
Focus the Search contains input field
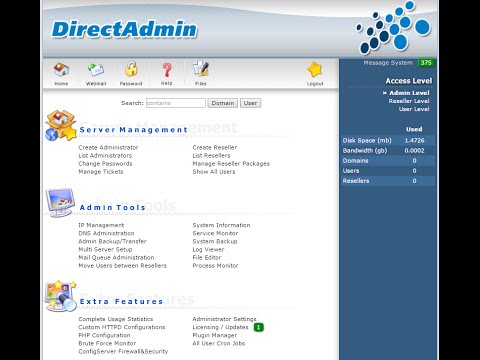pos(176,103)
